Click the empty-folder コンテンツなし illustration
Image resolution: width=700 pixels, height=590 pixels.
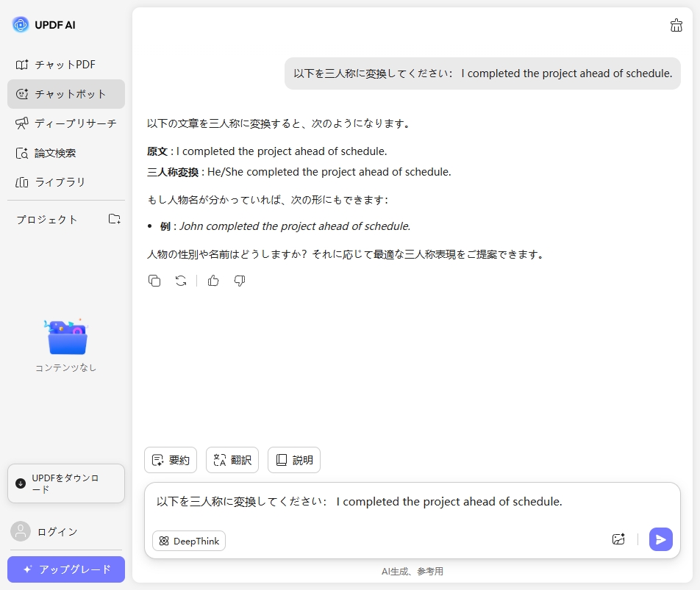pyautogui.click(x=66, y=337)
